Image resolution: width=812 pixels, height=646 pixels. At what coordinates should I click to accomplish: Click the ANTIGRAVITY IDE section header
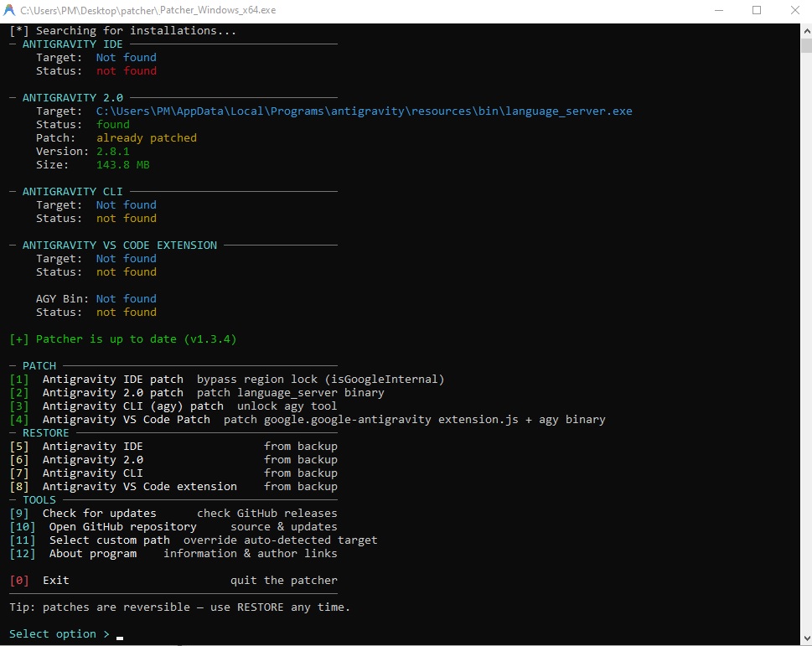tap(73, 44)
